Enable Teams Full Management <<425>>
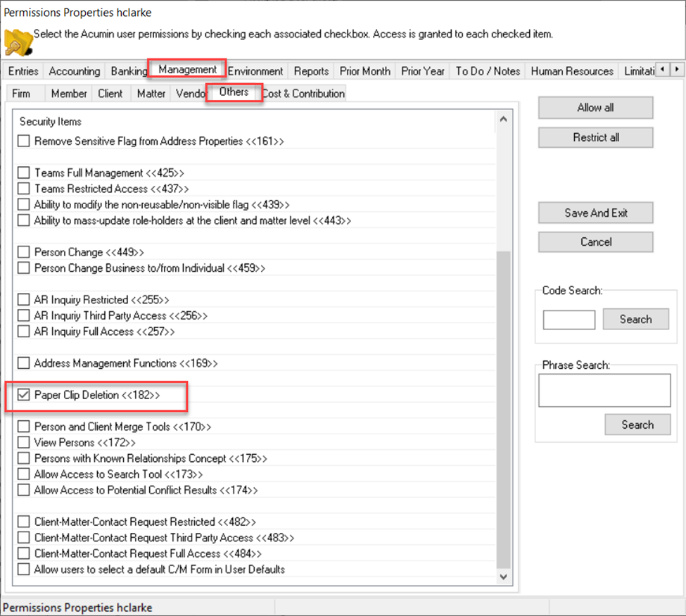The height and width of the screenshot is (616, 686). (24, 172)
